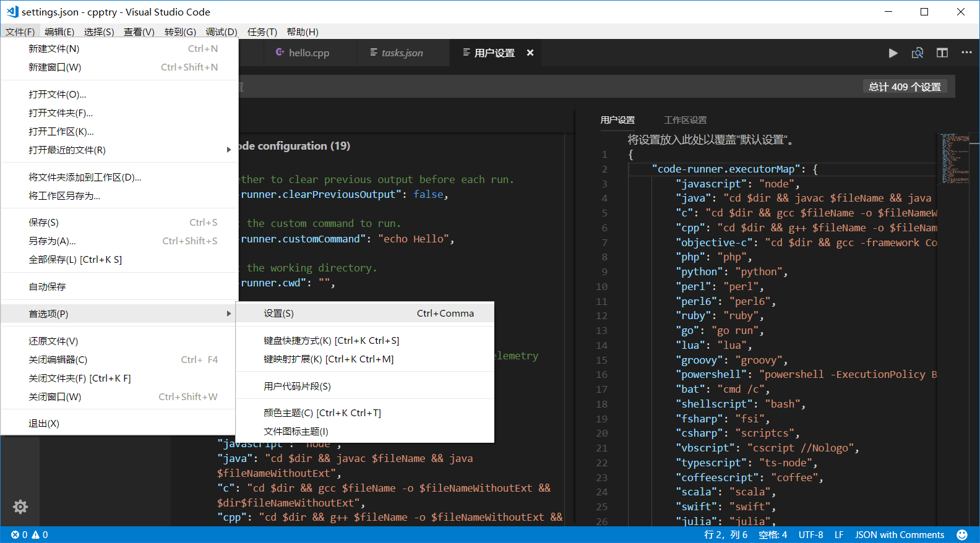Open the 选择(S) menu
The image size is (980, 543).
99,32
